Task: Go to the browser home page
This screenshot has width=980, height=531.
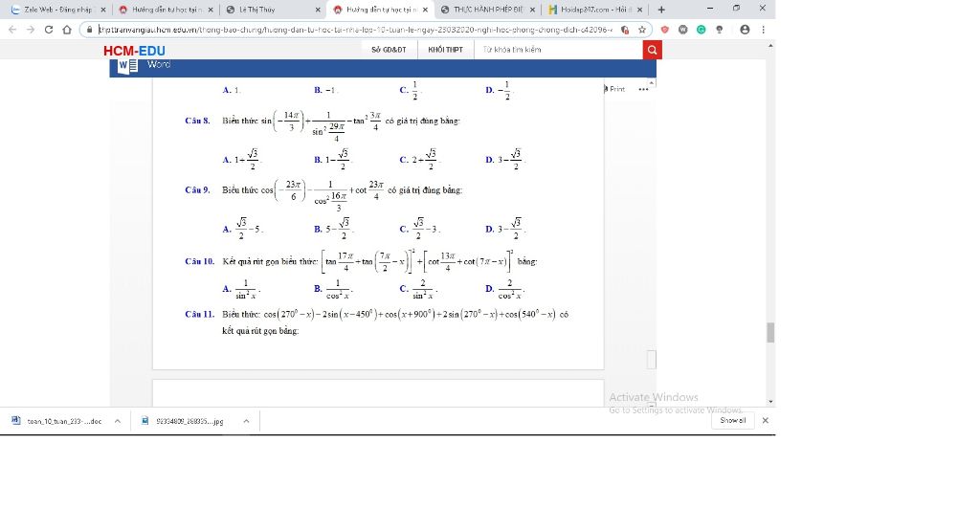Action: 67,30
